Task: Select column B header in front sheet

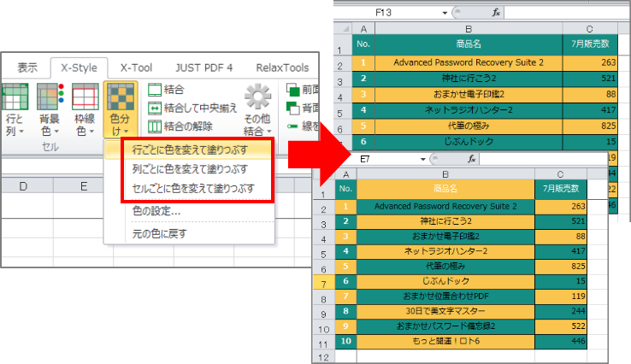Action: pyautogui.click(x=445, y=174)
